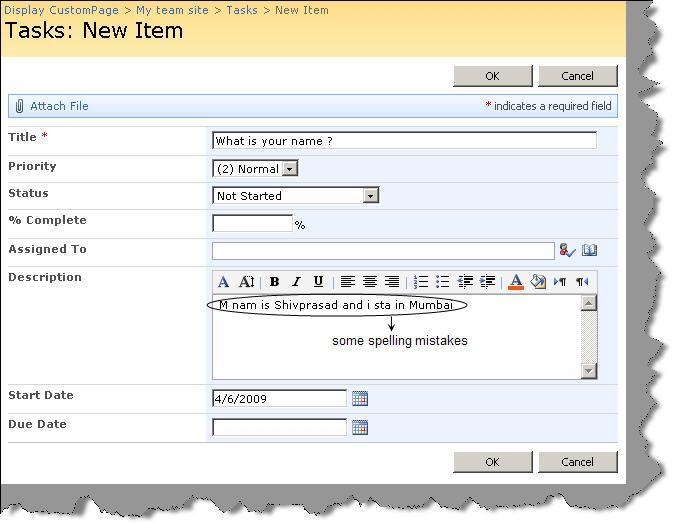
Task: Decrease indent in description
Action: click(x=465, y=282)
